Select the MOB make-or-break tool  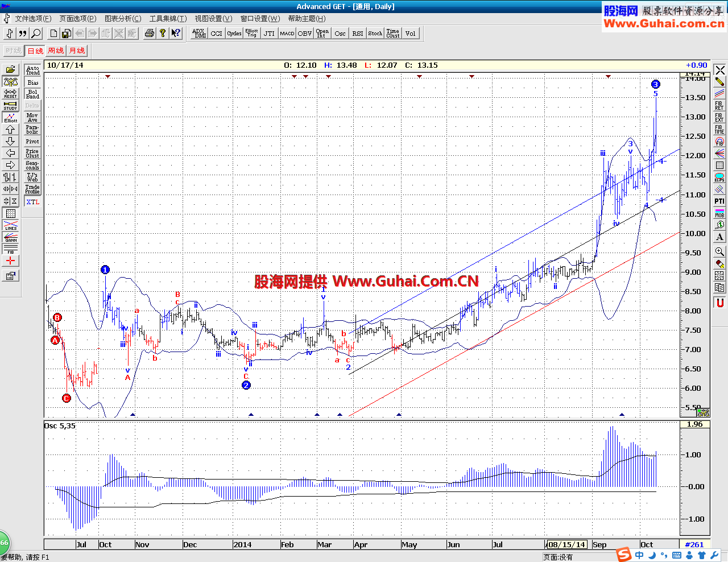[719, 213]
